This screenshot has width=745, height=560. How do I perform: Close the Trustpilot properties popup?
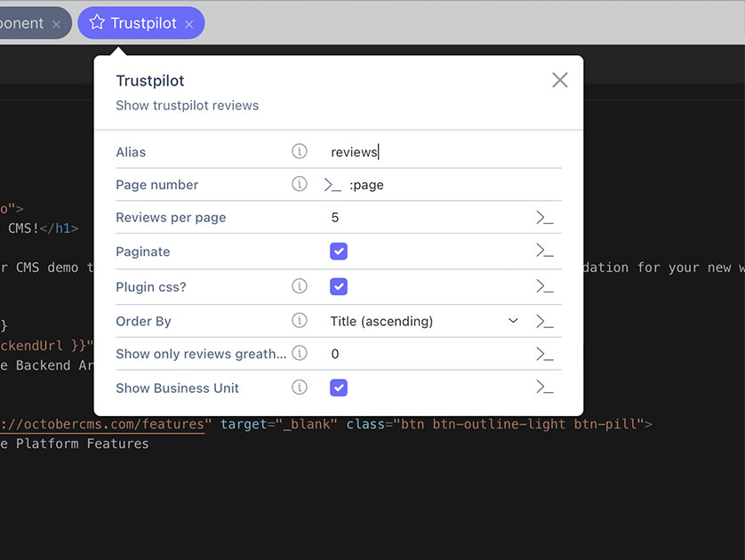(x=560, y=80)
